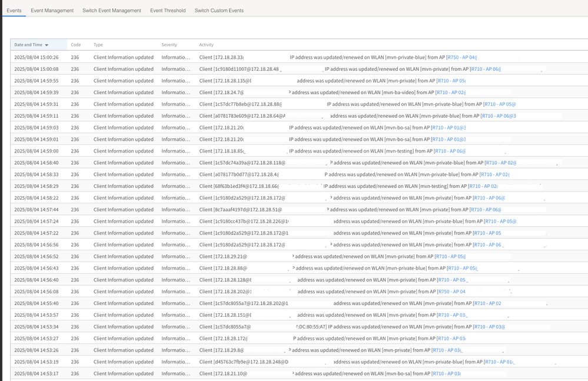
Task: Click truncated Severity cell in 14:58:40 row
Action: (175, 163)
